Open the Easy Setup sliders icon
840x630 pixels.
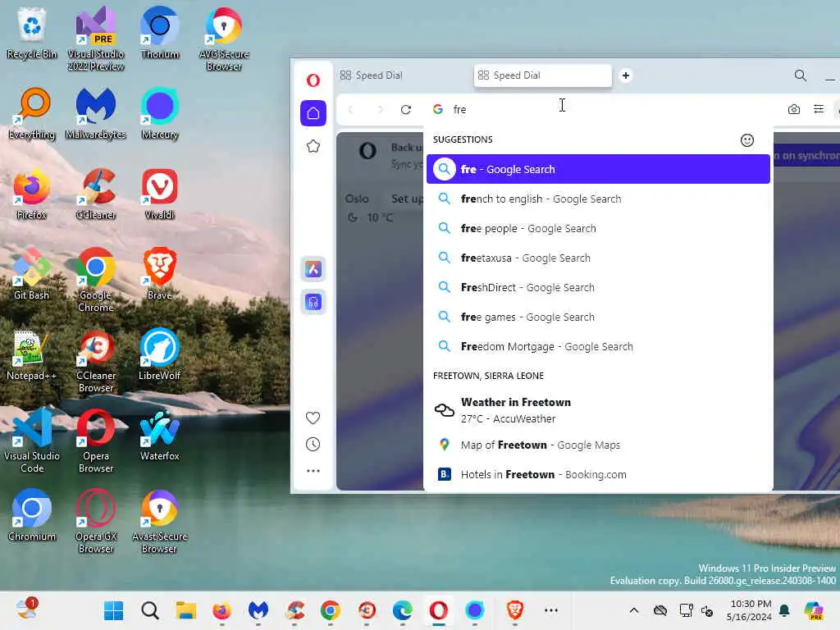point(819,109)
